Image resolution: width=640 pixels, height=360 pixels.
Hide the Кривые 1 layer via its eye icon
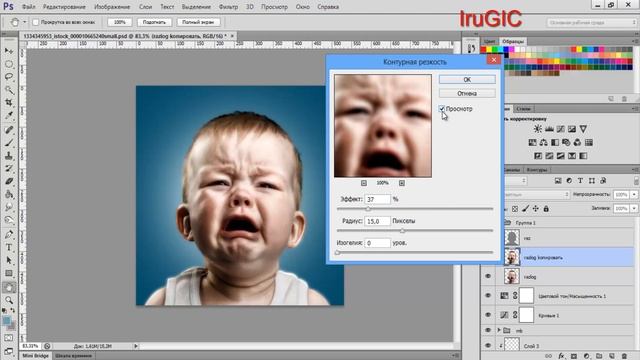pyautogui.click(x=488, y=315)
